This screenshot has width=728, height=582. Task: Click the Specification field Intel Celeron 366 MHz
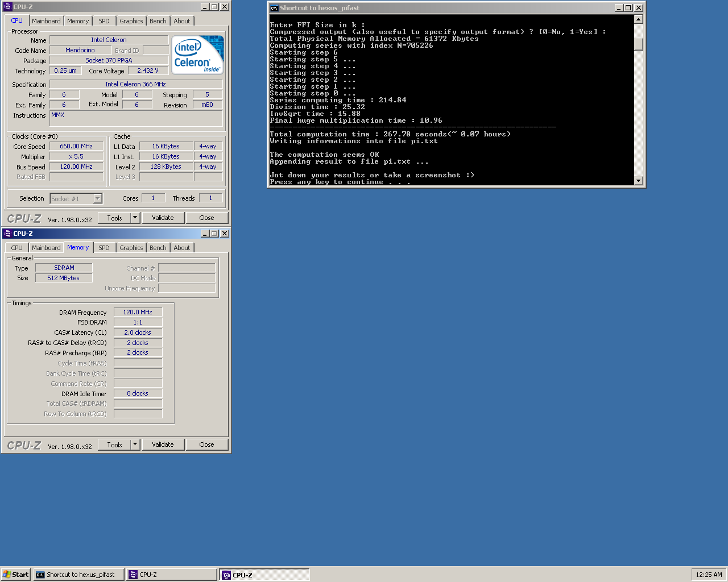(x=136, y=84)
